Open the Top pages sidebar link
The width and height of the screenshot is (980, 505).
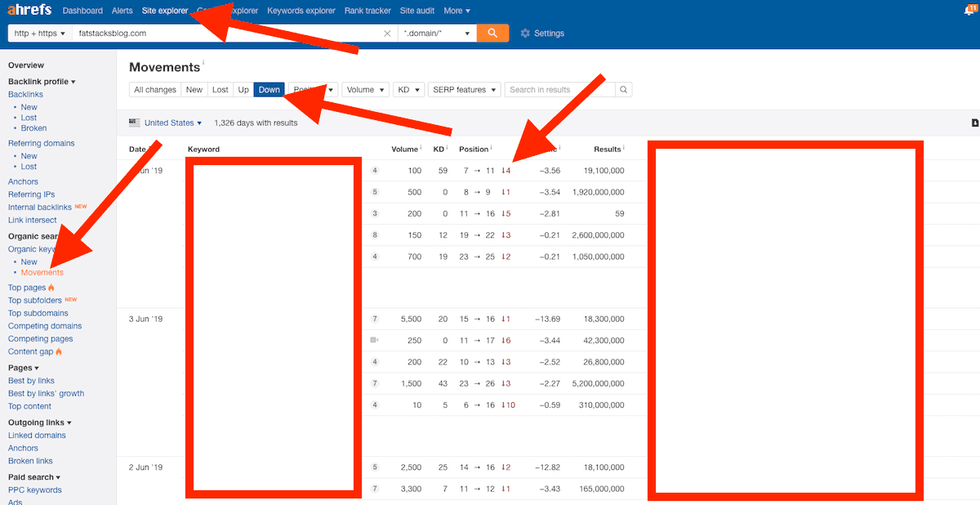27,288
